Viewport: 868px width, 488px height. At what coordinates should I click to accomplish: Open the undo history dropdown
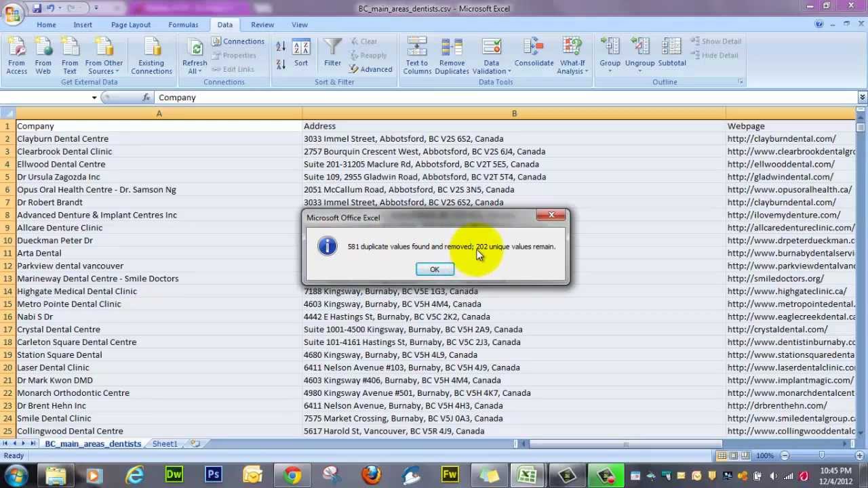60,8
